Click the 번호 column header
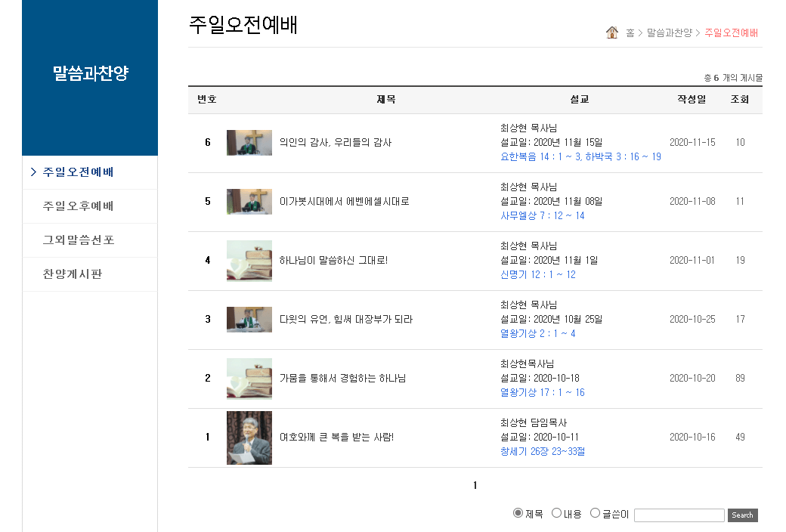786x532 pixels. pyautogui.click(x=206, y=99)
